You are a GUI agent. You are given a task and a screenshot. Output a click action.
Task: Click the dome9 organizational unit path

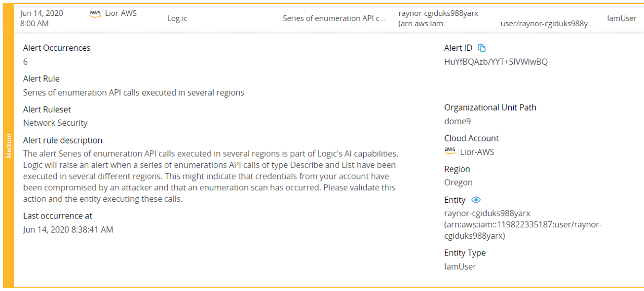pos(457,121)
